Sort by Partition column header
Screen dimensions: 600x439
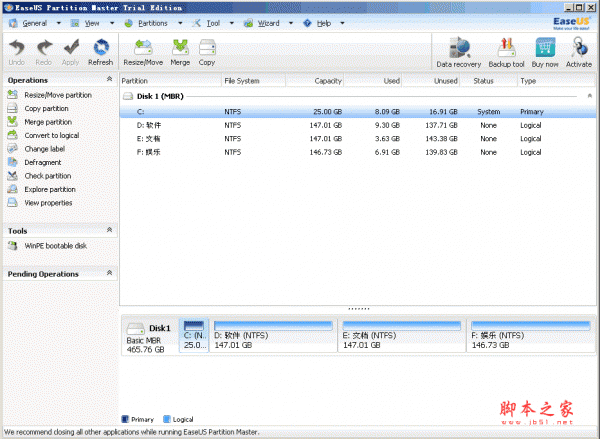pyautogui.click(x=171, y=81)
